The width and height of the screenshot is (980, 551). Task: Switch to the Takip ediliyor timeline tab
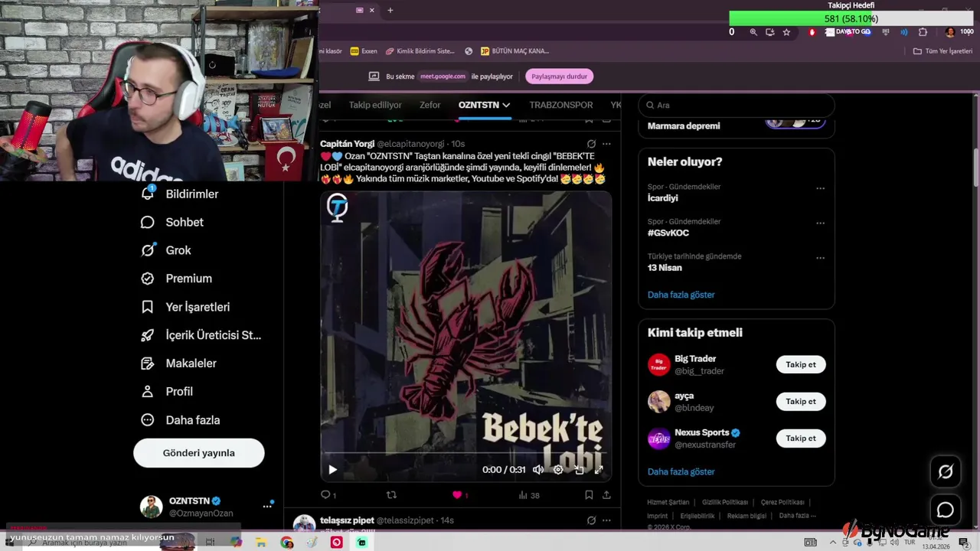click(x=375, y=105)
